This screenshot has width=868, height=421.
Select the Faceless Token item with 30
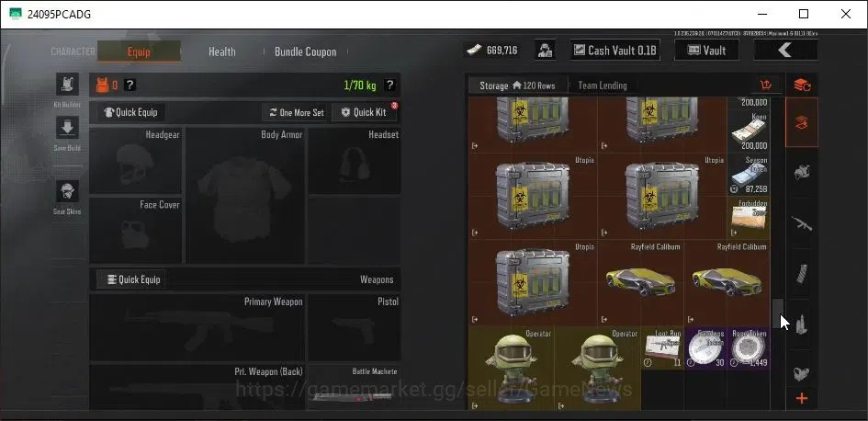coord(705,348)
